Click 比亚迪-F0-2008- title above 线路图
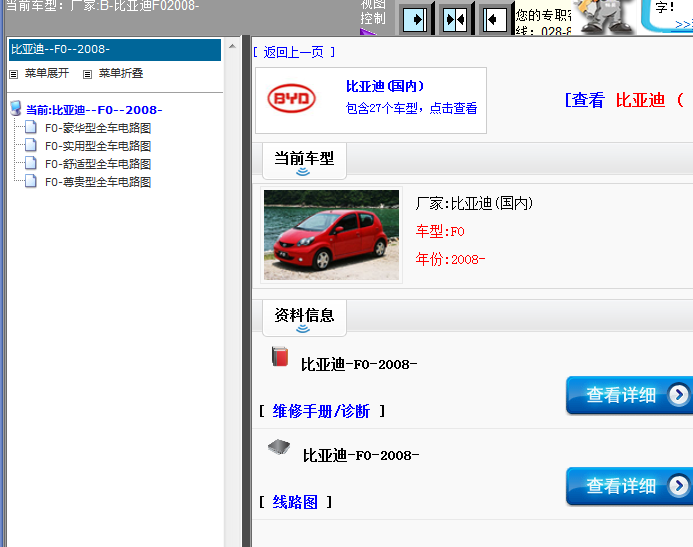 (x=361, y=456)
